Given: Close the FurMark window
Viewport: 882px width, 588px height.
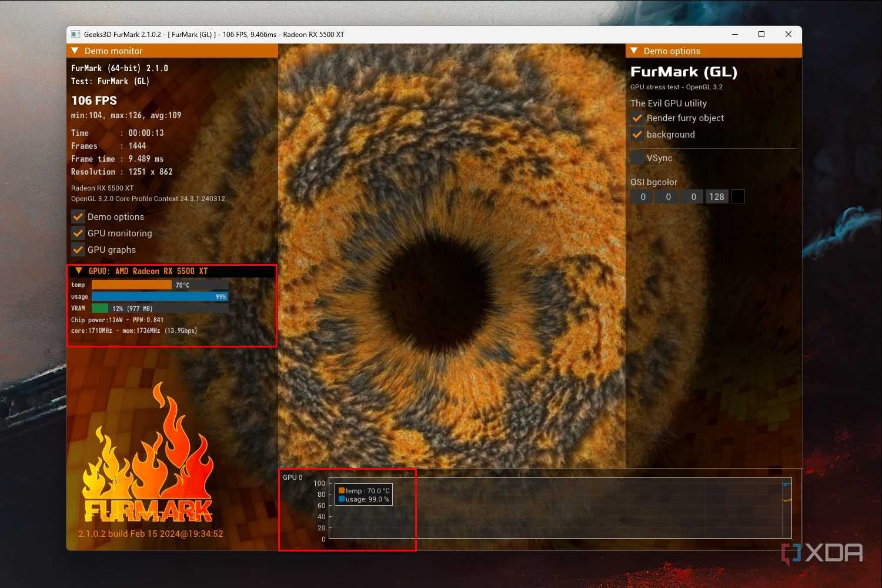Looking at the screenshot, I should (789, 34).
